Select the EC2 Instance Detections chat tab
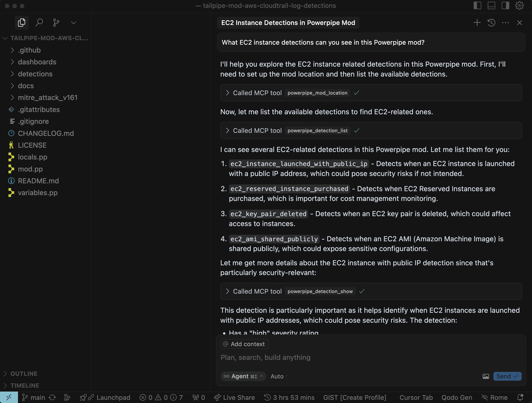 pos(288,23)
